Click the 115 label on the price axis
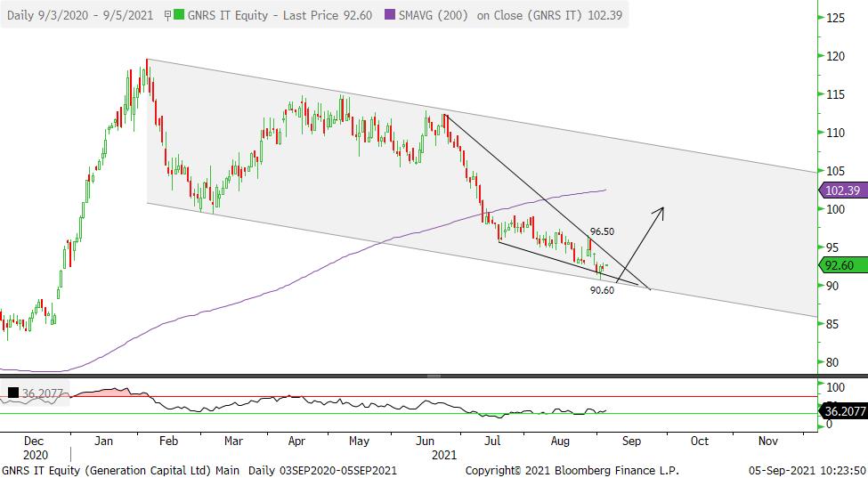 click(837, 94)
